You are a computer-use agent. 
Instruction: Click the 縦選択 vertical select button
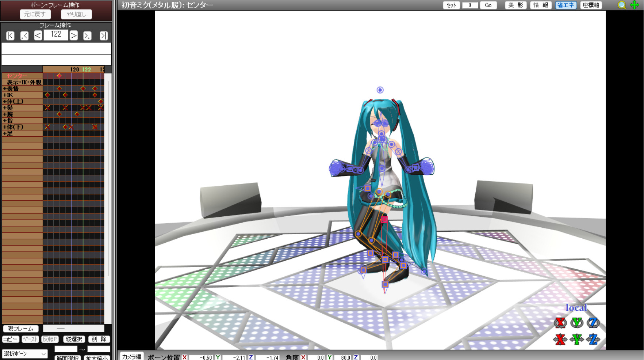[x=74, y=339]
